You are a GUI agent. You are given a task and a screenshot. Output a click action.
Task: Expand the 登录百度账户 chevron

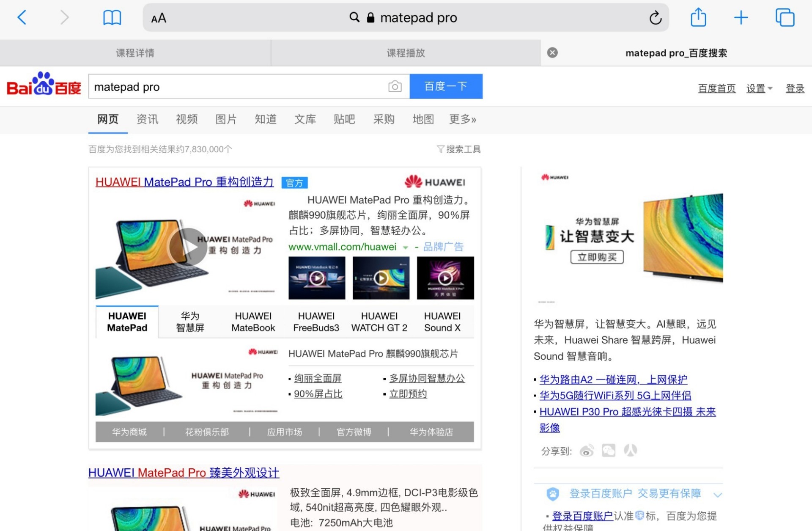718,495
